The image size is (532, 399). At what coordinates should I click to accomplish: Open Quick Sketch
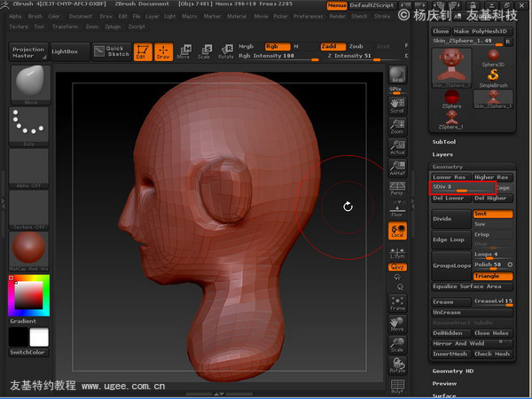112,51
